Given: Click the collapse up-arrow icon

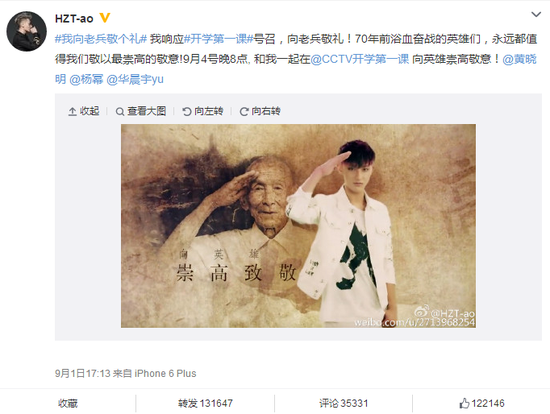Looking at the screenshot, I should (72, 112).
